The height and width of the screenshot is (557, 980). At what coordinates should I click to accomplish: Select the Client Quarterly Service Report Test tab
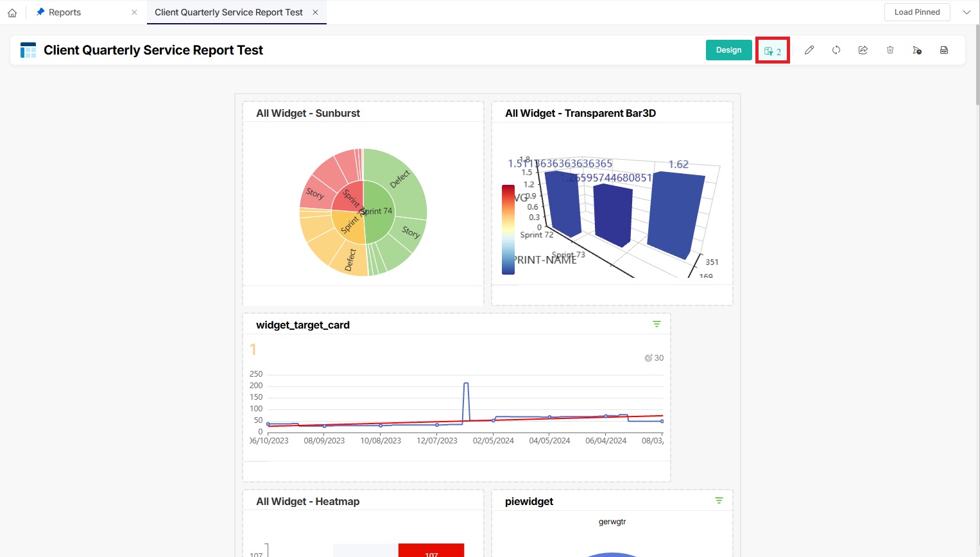[x=228, y=12]
